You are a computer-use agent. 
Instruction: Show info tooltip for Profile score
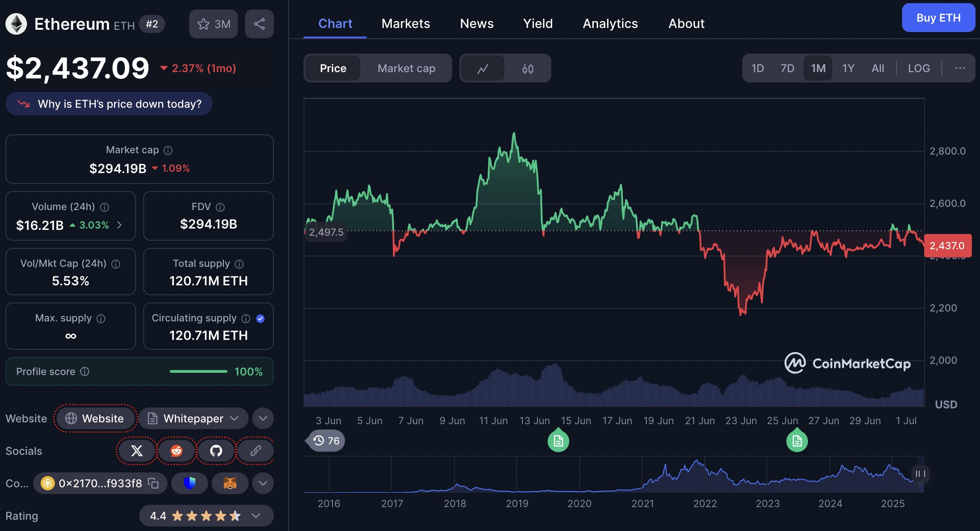(85, 371)
